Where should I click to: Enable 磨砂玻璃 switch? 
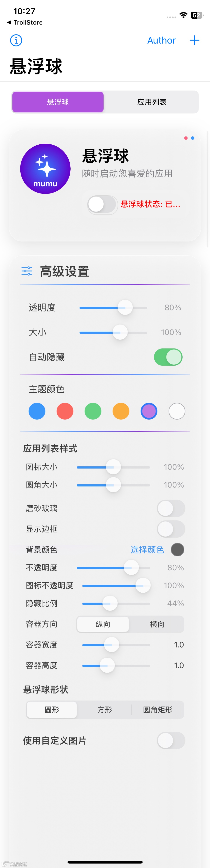click(x=171, y=508)
